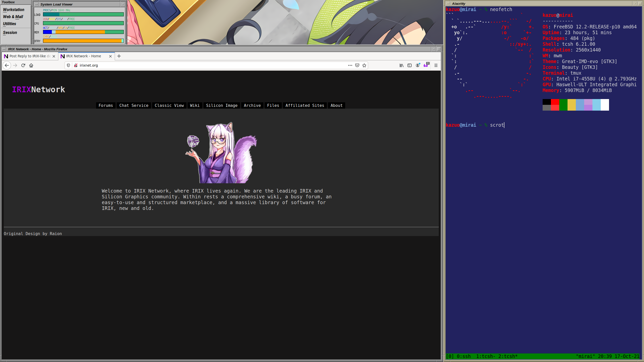Open System Load Viewer window menu button
This screenshot has height=362, width=644.
(36, 4)
